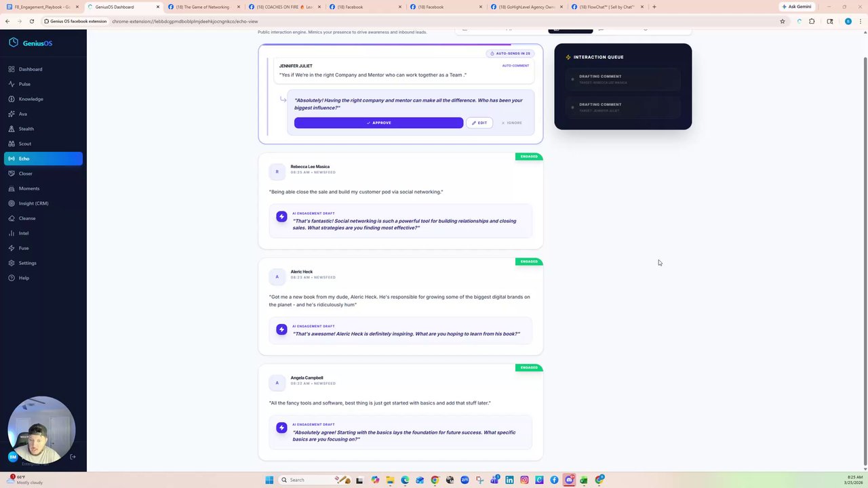Open the Scout module
This screenshot has width=868, height=488.
point(43,144)
